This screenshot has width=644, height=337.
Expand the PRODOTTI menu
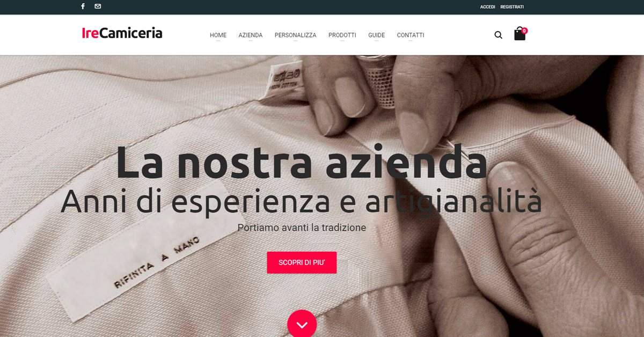click(342, 35)
